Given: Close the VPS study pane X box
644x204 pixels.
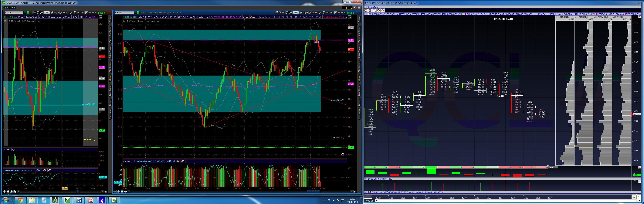Looking at the screenshot, I should coord(365,14).
